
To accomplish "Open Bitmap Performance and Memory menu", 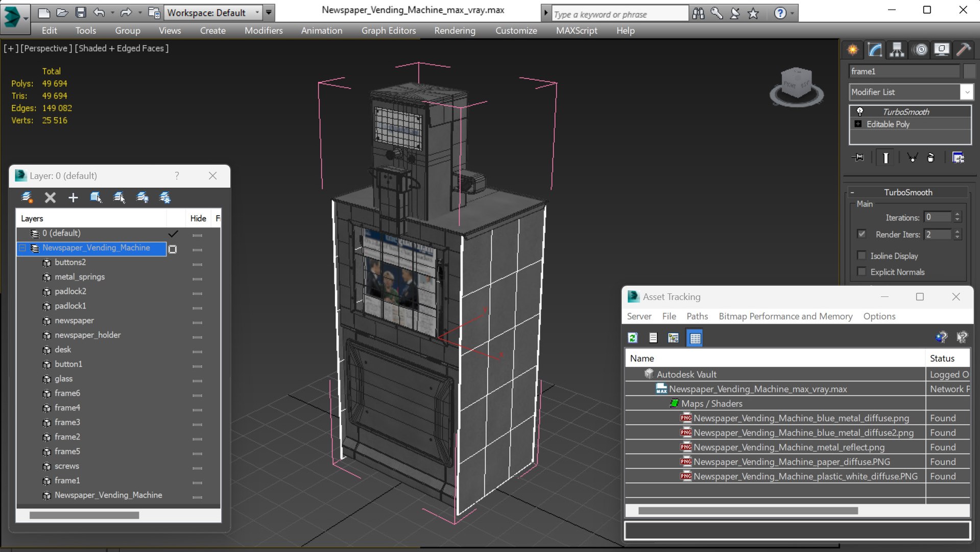I will [x=785, y=316].
